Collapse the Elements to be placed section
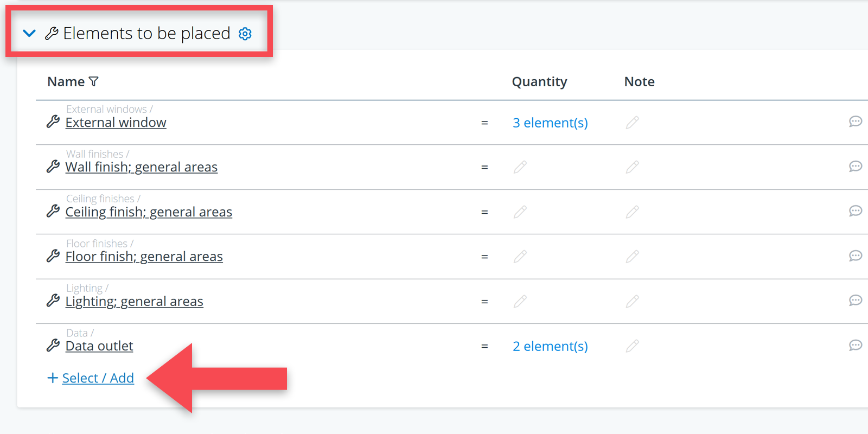The image size is (868, 434). [29, 34]
